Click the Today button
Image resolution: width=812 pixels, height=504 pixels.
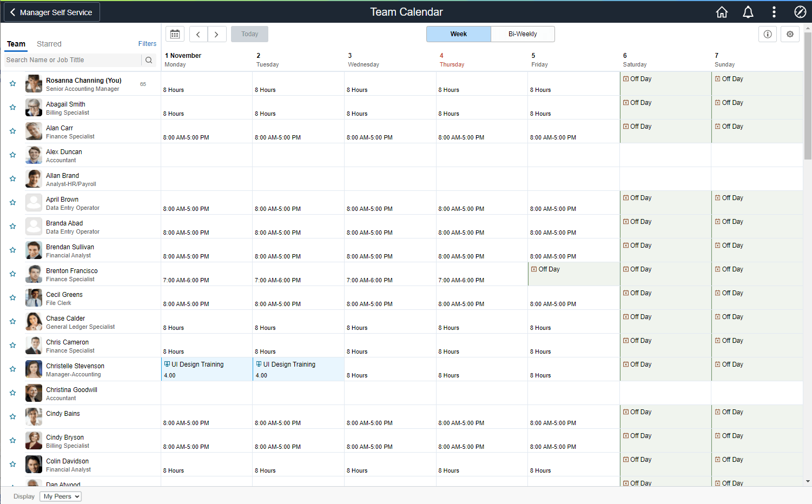click(x=249, y=34)
